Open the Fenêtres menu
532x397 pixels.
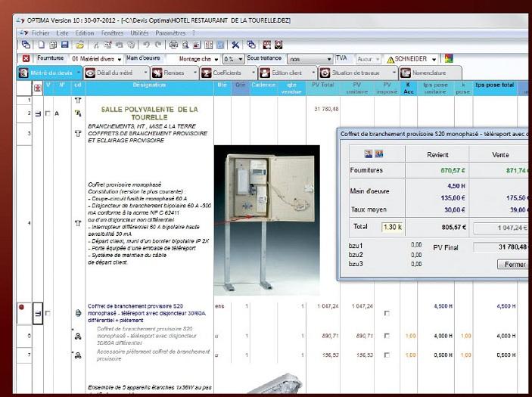112,33
